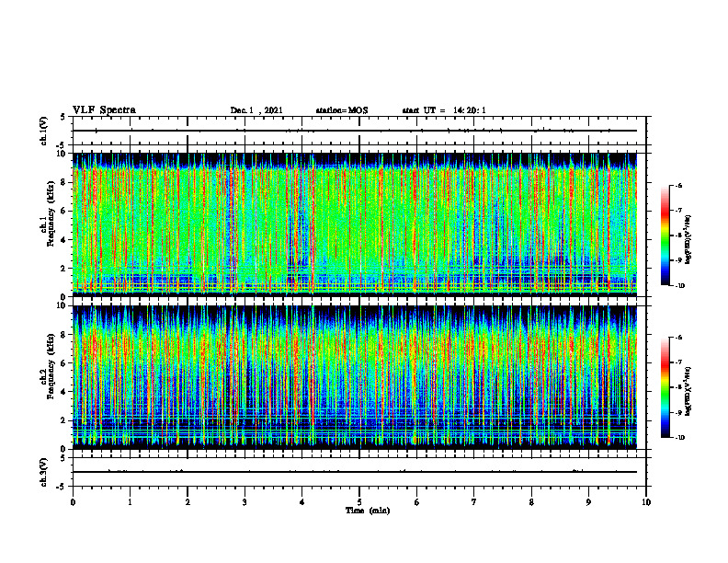Click the ch.2 frequency axis "6" tick label
The image size is (728, 563).
point(64,362)
